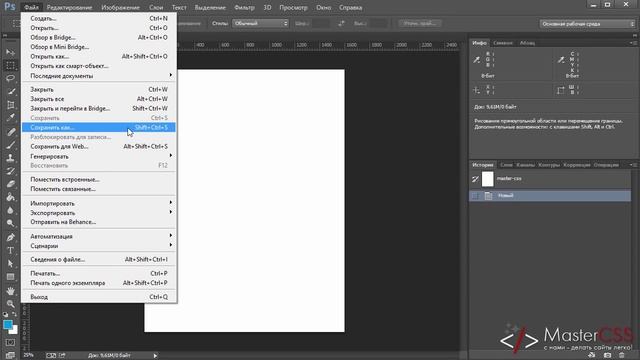640x360 pixels.
Task: Click the CMYK eyedropper icon in Info panel
Action: (561, 60)
